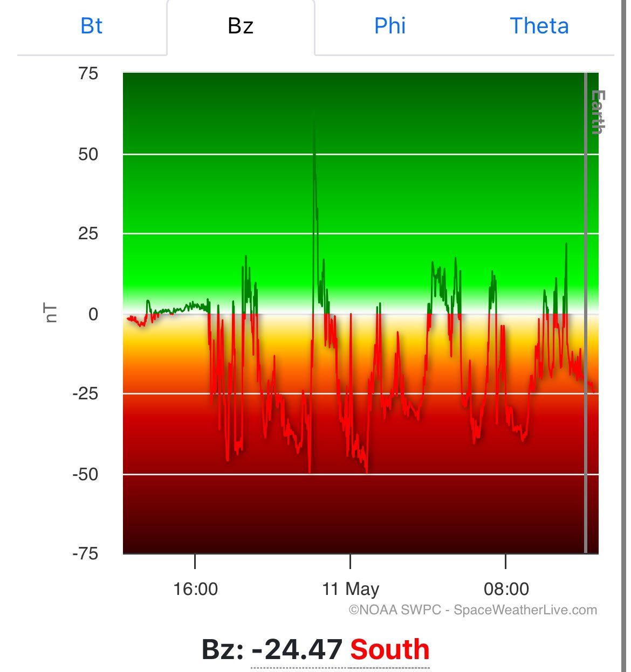
Task: Click the -50 y-axis label
Action: pyautogui.click(x=85, y=474)
